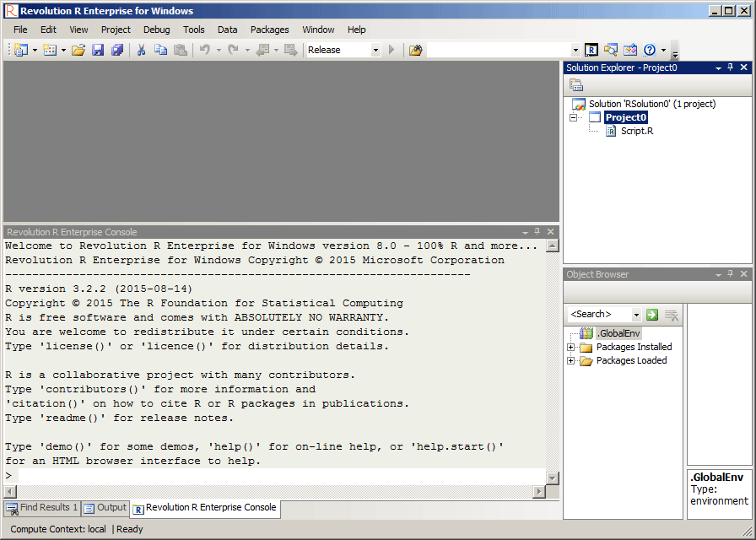
Task: Click the console command prompt input line
Action: (282, 475)
